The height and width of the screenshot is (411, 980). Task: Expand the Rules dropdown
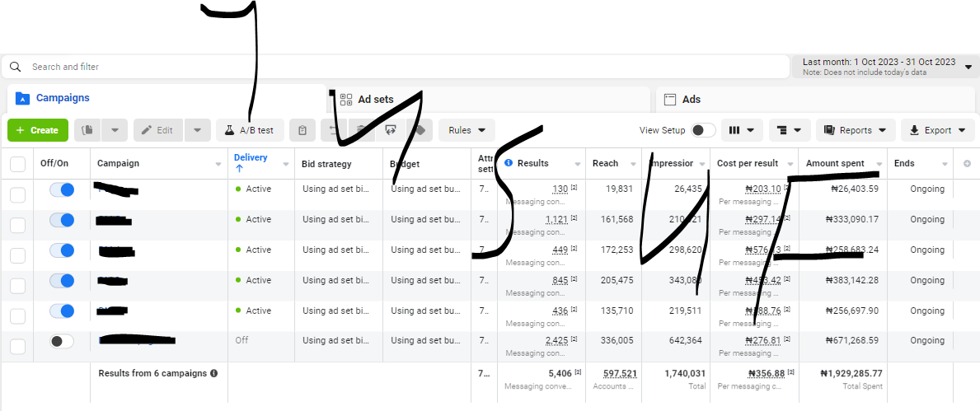(x=467, y=130)
